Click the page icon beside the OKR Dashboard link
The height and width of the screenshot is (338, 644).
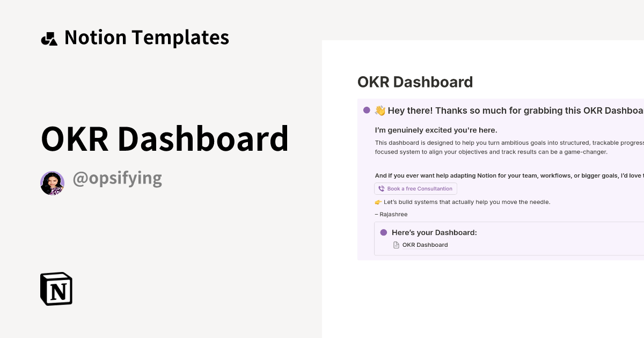(x=396, y=245)
